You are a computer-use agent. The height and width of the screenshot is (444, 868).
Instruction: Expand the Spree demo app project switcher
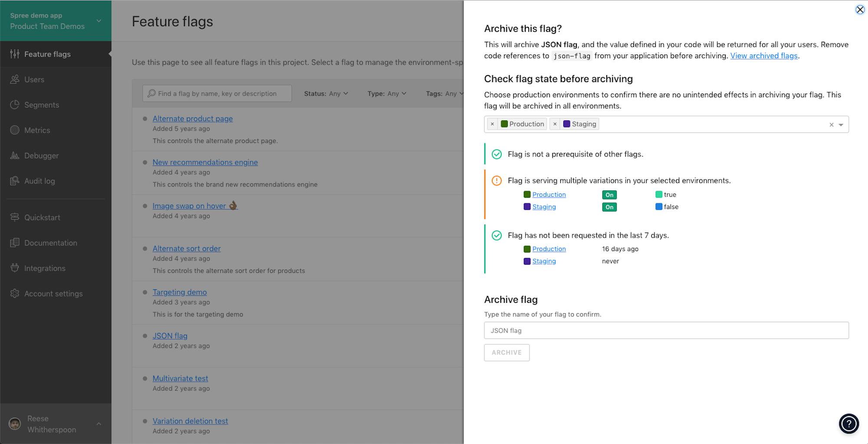click(x=99, y=21)
